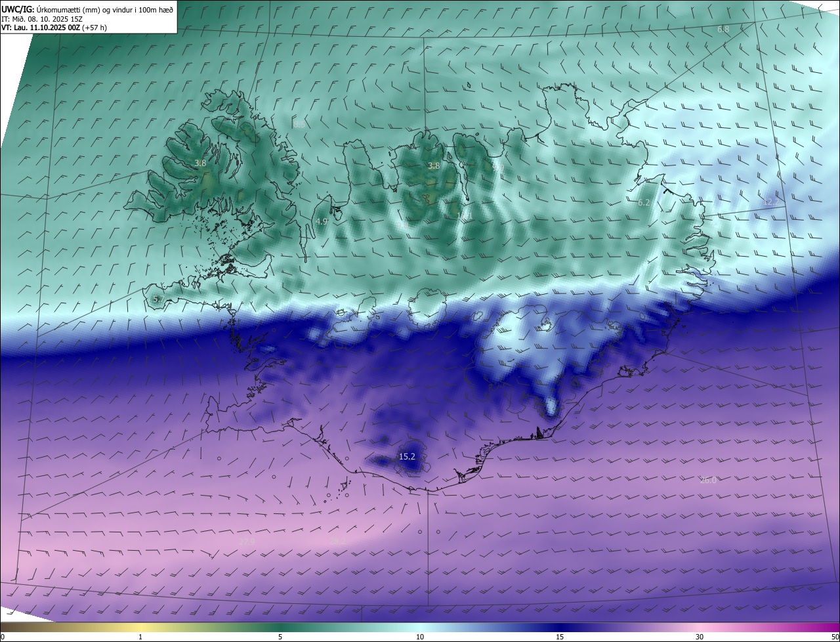Click the 5.7 value label

pyautogui.click(x=157, y=299)
